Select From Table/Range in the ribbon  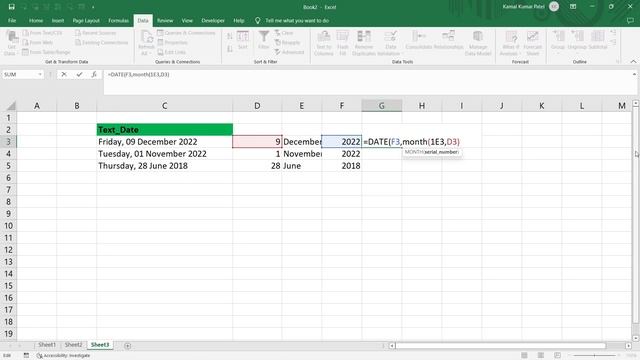(47, 52)
